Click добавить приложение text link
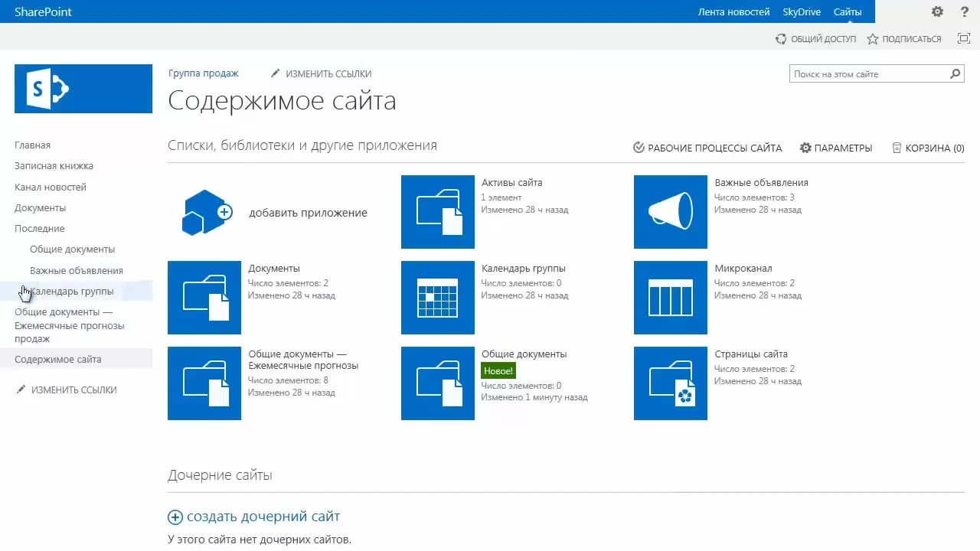This screenshot has height=551, width=980. coord(308,213)
